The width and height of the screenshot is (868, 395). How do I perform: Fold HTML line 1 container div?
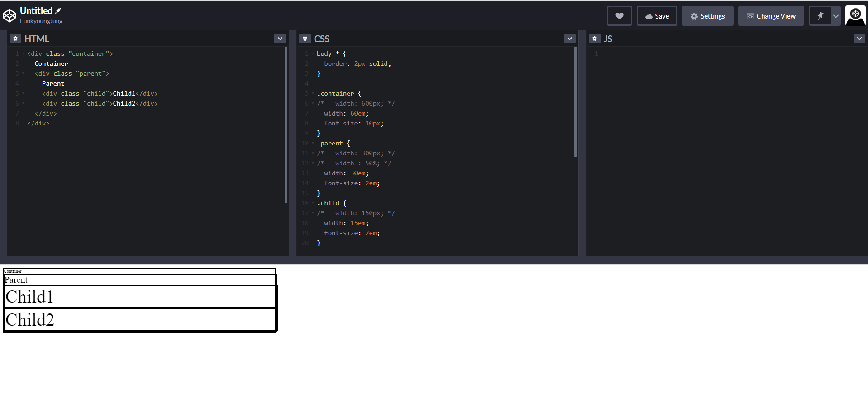tap(23, 53)
